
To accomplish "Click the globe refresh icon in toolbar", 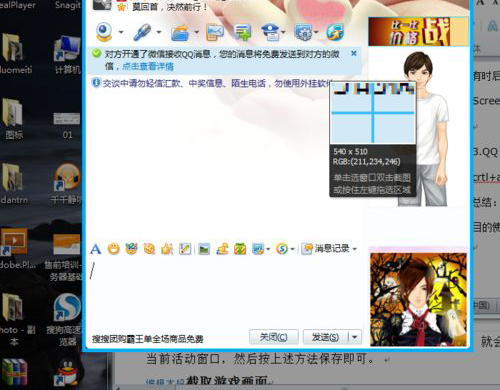I will 335,32.
